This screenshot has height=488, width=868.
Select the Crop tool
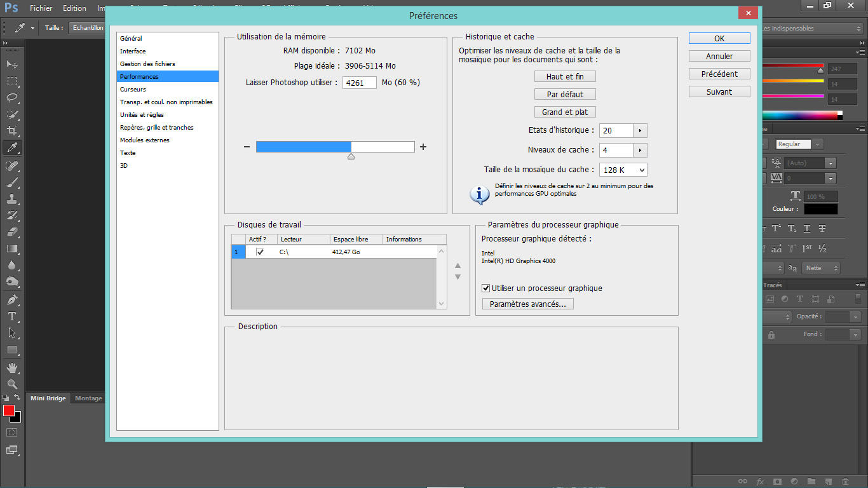tap(12, 131)
